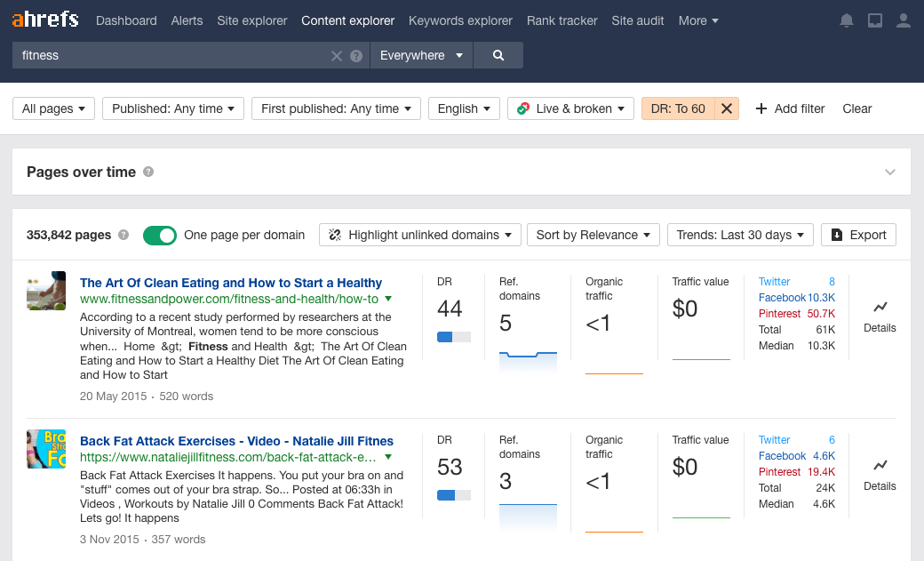This screenshot has height=561, width=924.
Task: Open Published: Any time dropdown
Action: tap(173, 108)
